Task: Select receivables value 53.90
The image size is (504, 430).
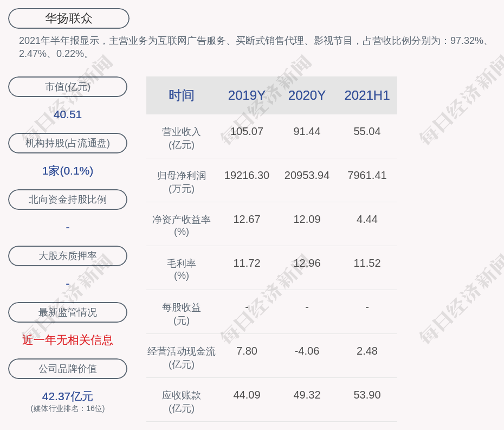Action: 367,395
